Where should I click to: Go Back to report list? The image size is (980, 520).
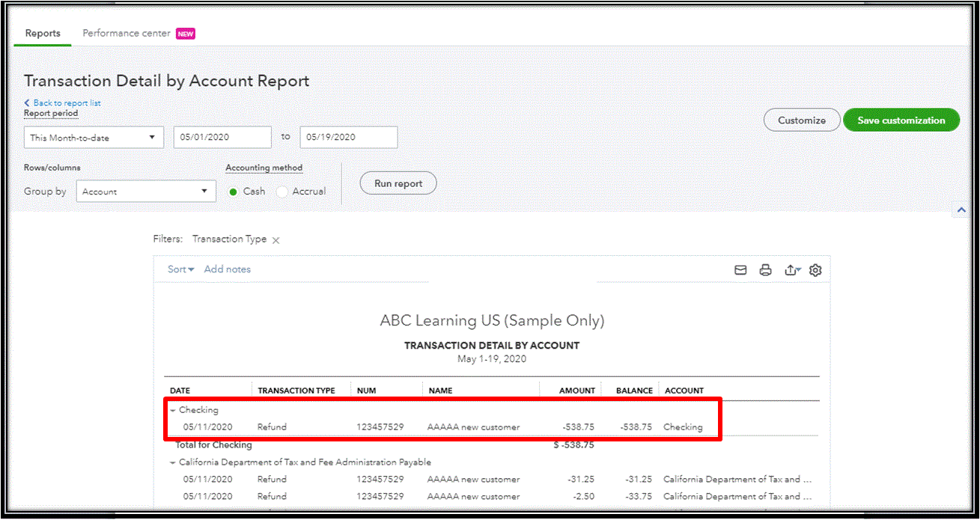pos(62,103)
